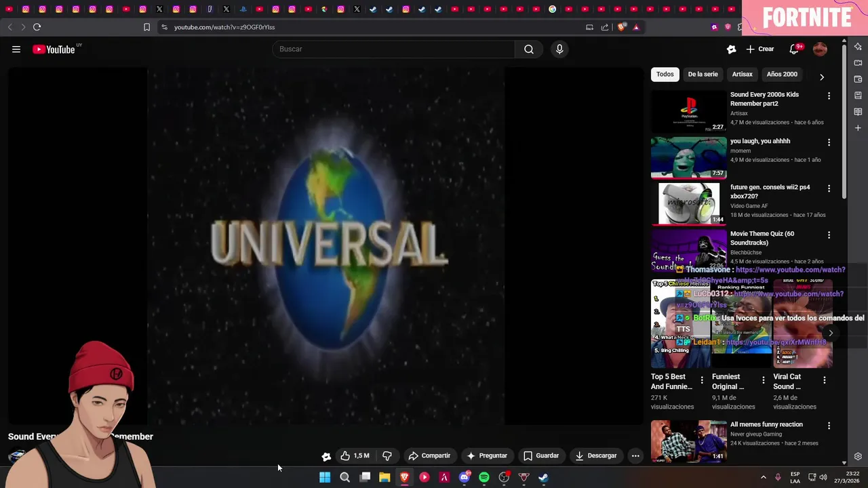Open options for Top 5 Best short
Image resolution: width=868 pixels, height=488 pixels.
tap(702, 380)
